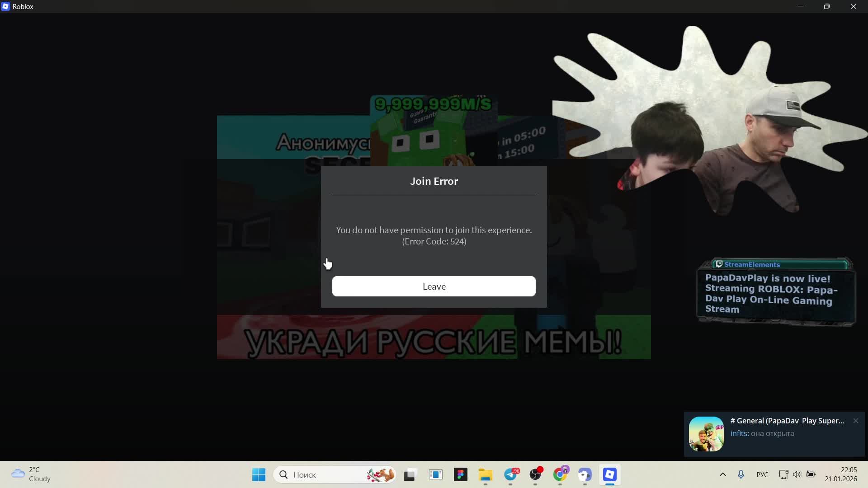
Task: Open Telegram from the taskbar
Action: [511, 474]
